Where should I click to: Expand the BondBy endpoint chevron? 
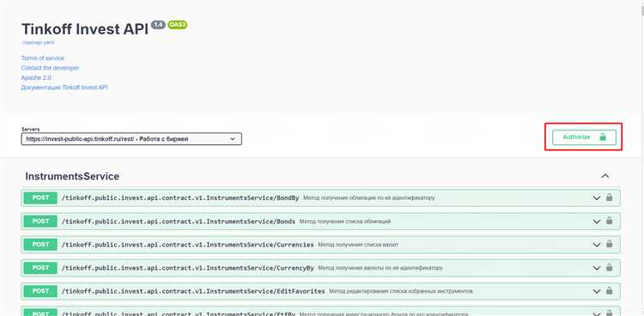[597, 198]
